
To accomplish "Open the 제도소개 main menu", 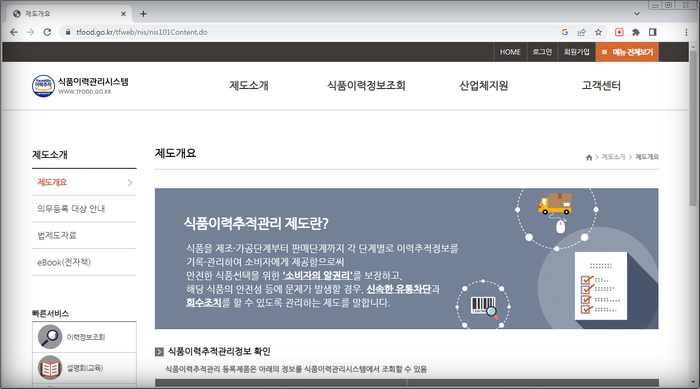I will [249, 85].
